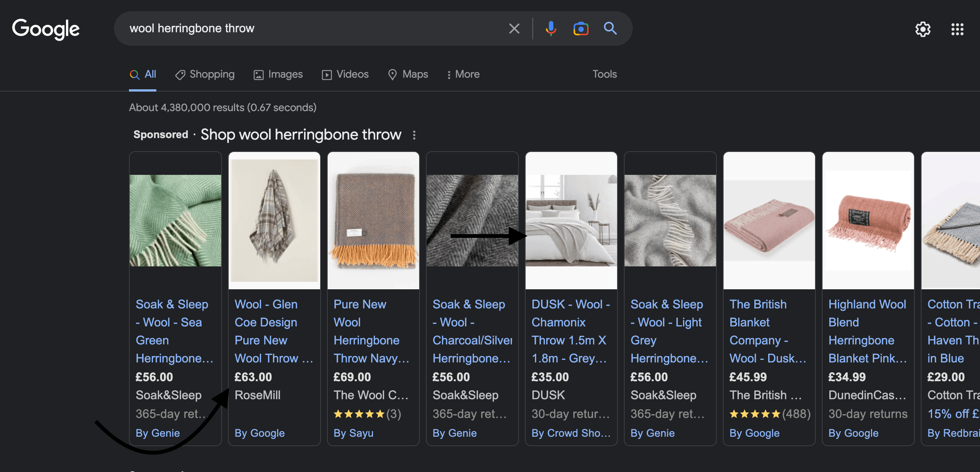Click the Shop wool herringbone throw heading
The width and height of the screenshot is (980, 472).
(x=301, y=134)
